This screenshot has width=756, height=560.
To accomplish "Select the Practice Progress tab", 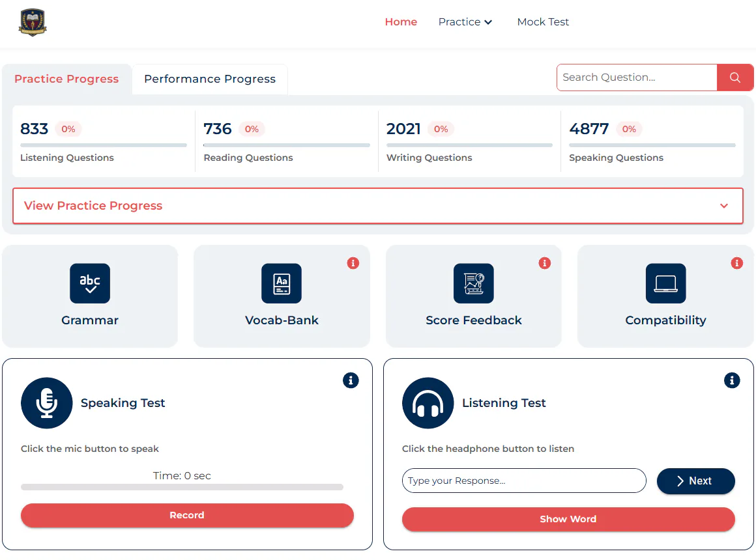I will point(66,79).
